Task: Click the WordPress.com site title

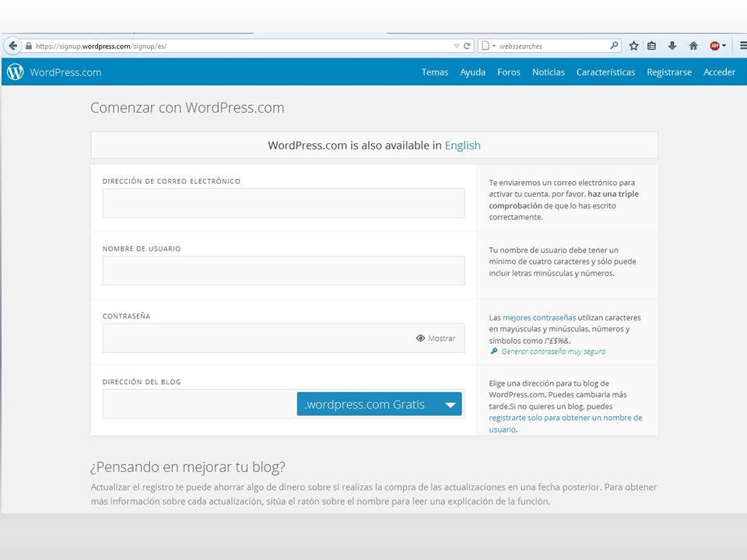Action: [65, 72]
